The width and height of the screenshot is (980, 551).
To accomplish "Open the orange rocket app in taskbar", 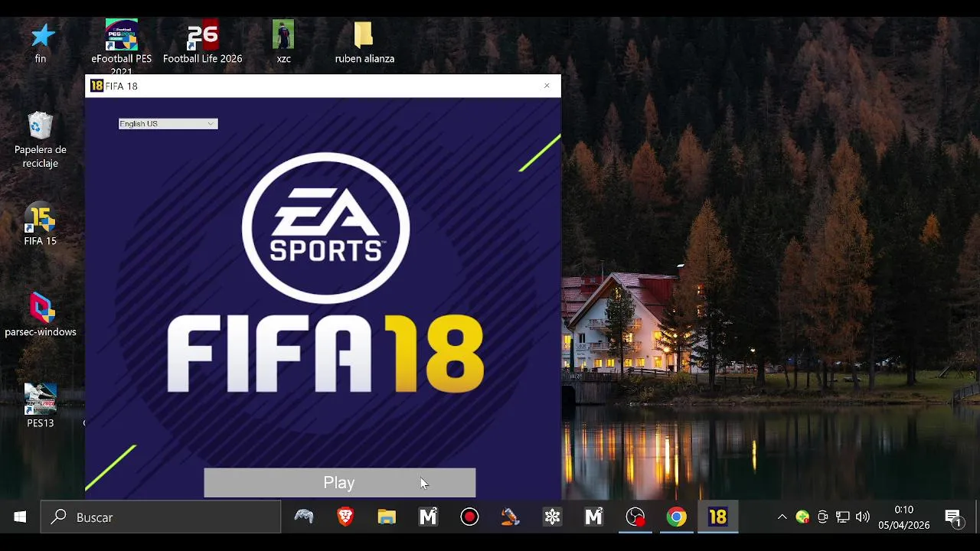I will 511,517.
